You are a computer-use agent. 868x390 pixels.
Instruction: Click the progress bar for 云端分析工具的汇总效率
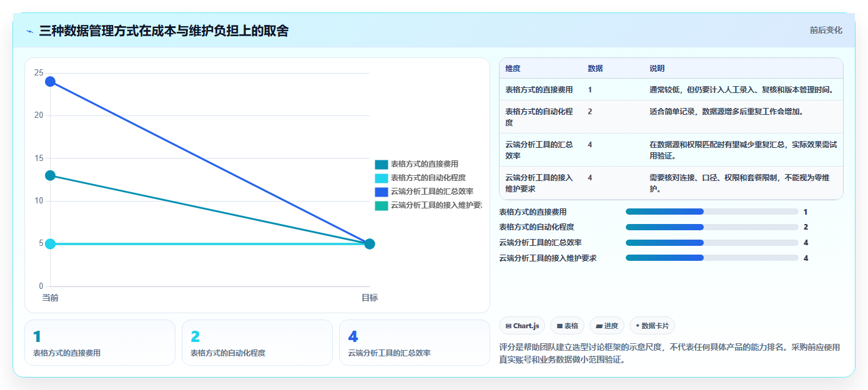point(712,243)
